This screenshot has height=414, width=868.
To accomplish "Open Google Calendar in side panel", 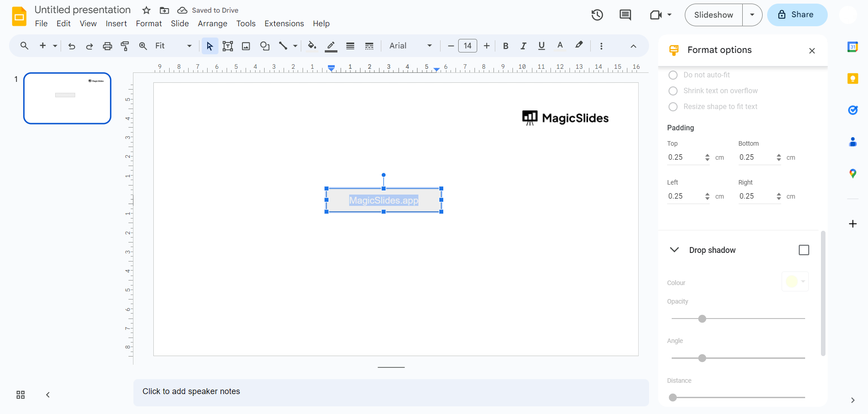I will (x=853, y=47).
